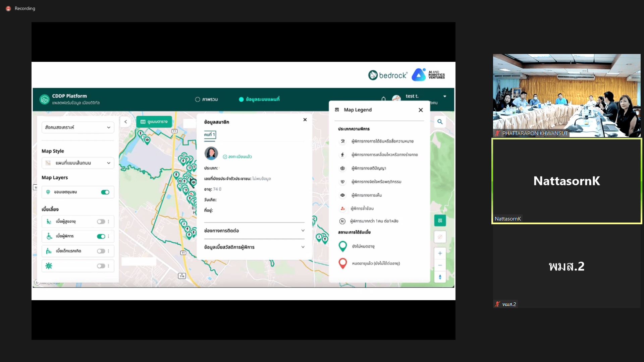The height and width of the screenshot is (362, 644).
Task: Click the visual disability eye icon
Action: point(342,195)
